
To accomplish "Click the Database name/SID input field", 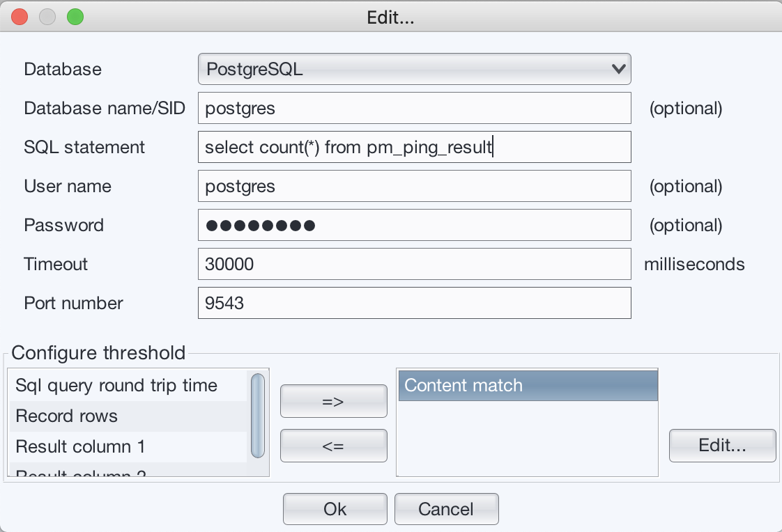I will [x=414, y=108].
